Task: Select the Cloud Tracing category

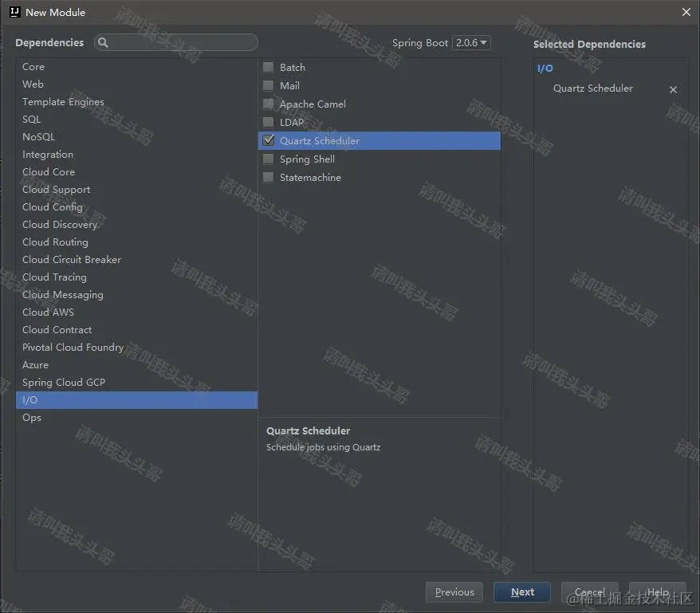Action: pyautogui.click(x=136, y=277)
